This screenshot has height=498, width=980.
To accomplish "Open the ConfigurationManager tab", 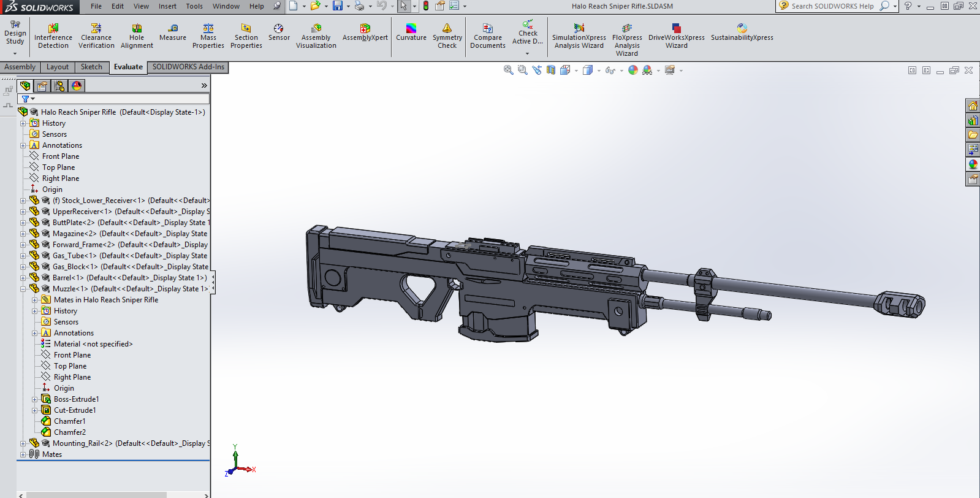I will [59, 86].
